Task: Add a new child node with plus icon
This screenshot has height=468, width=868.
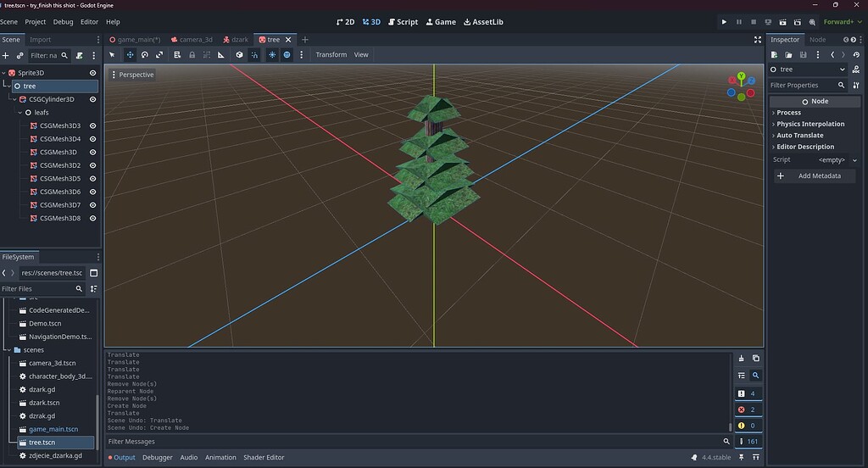Action: (x=6, y=55)
